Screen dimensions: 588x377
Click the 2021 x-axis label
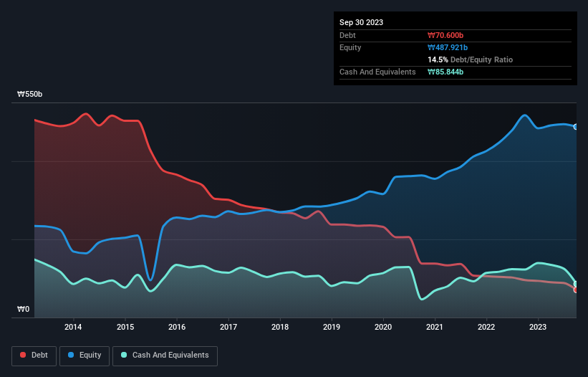[x=435, y=327]
